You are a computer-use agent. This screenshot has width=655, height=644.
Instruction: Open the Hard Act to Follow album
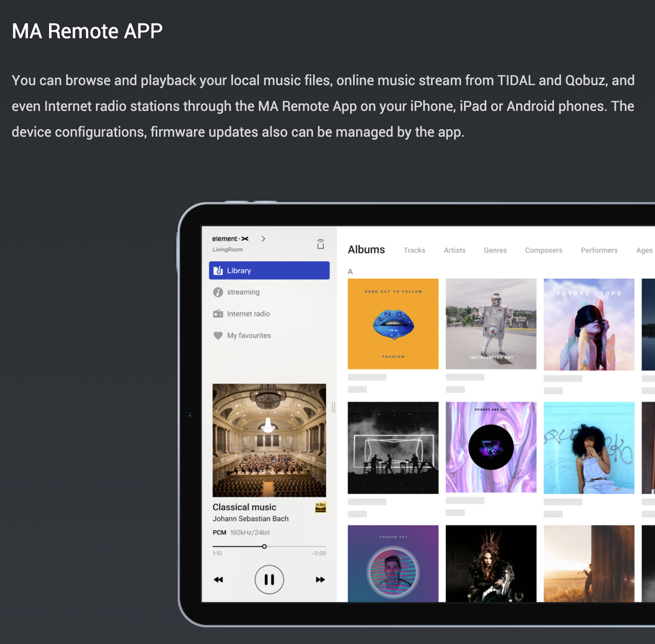(x=393, y=324)
